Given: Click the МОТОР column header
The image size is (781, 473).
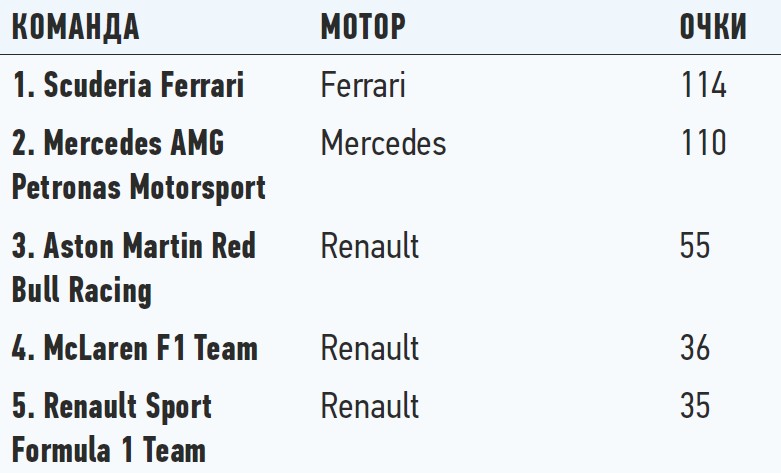Looking at the screenshot, I should pos(363,28).
